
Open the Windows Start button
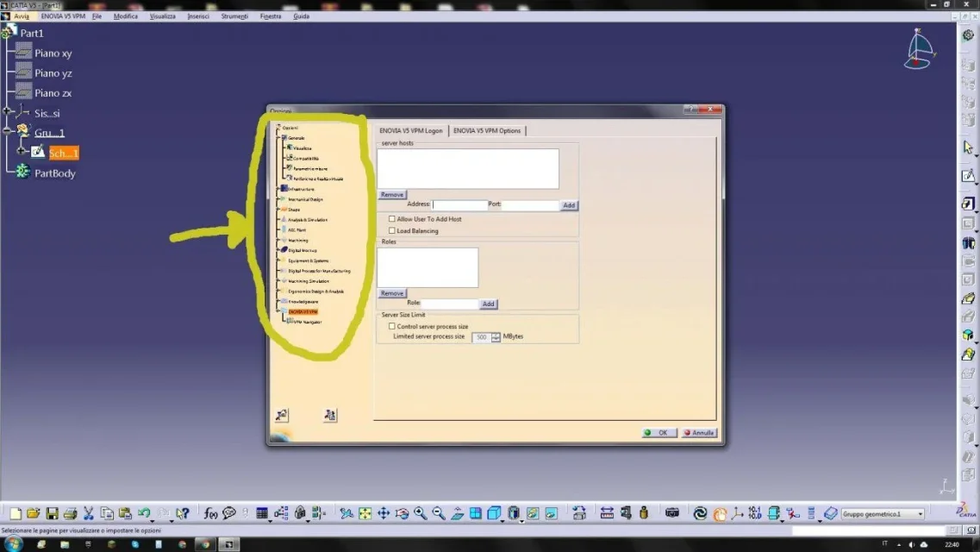pos(13,544)
